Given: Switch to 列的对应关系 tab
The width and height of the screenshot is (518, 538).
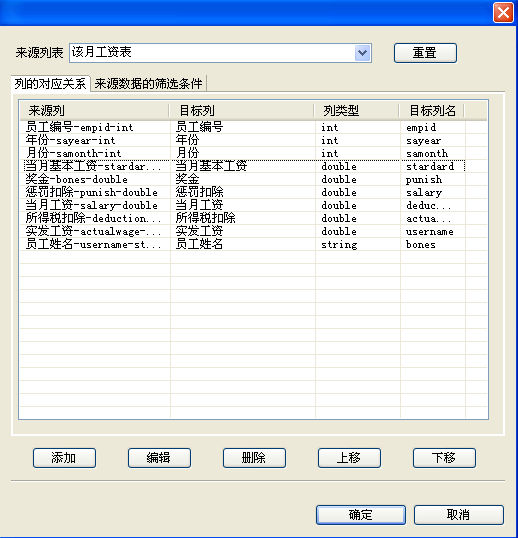Looking at the screenshot, I should tap(50, 83).
